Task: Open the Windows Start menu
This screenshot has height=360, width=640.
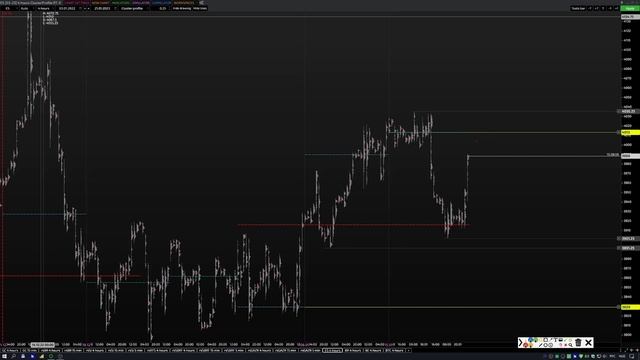Action: (3, 356)
